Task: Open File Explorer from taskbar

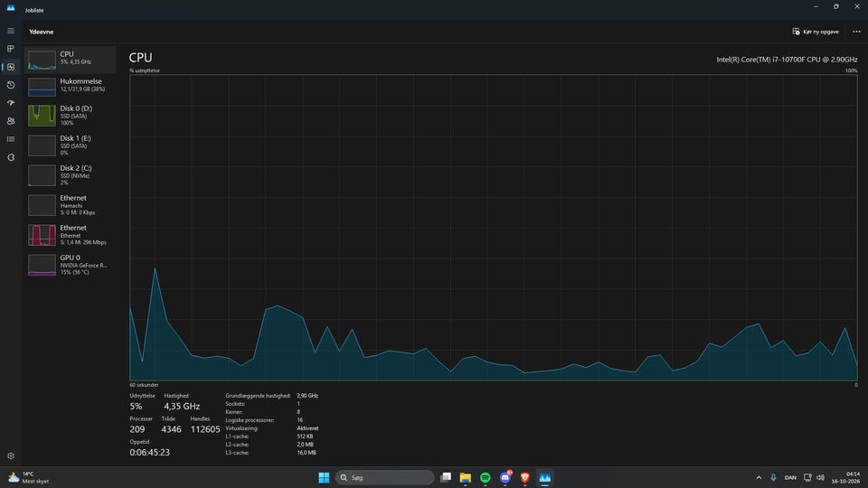Action: pyautogui.click(x=466, y=477)
